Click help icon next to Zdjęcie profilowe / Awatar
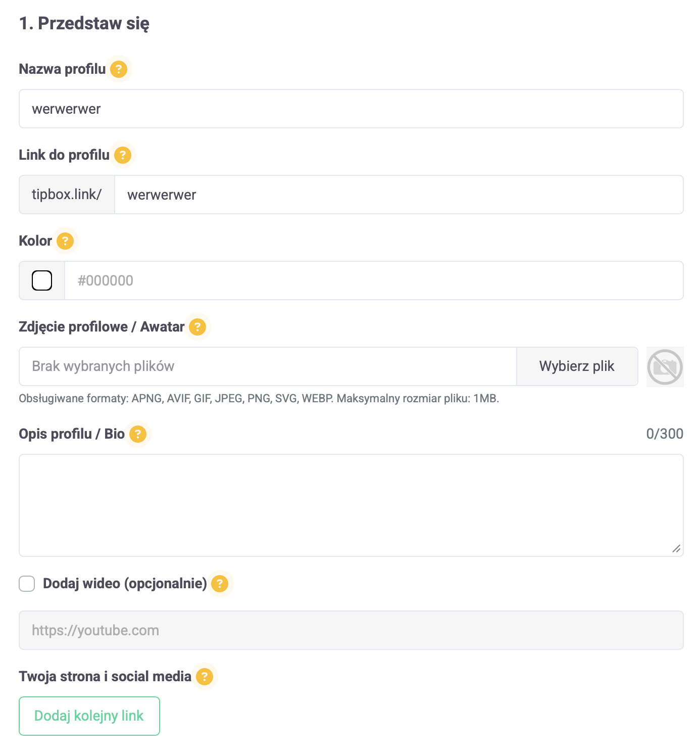 pyautogui.click(x=197, y=327)
